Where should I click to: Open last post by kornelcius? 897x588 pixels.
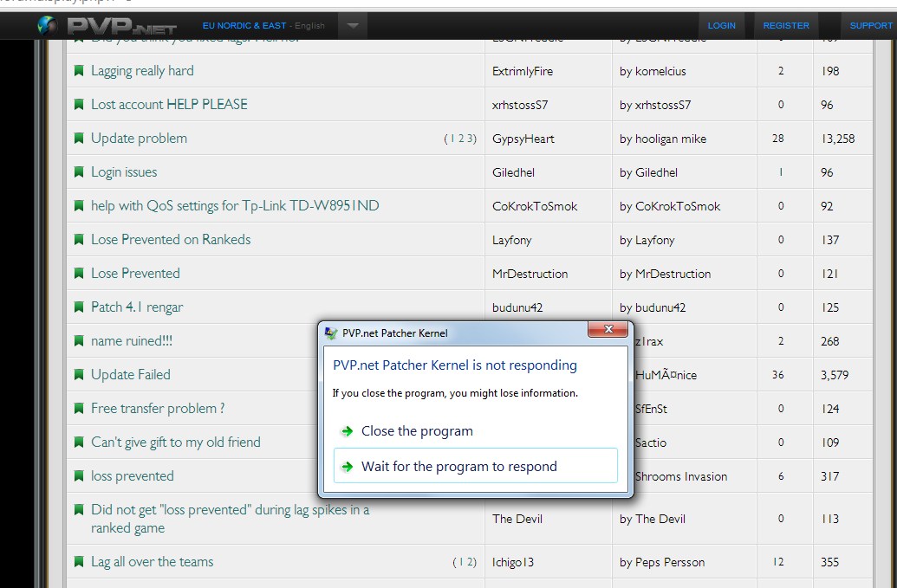coord(653,71)
